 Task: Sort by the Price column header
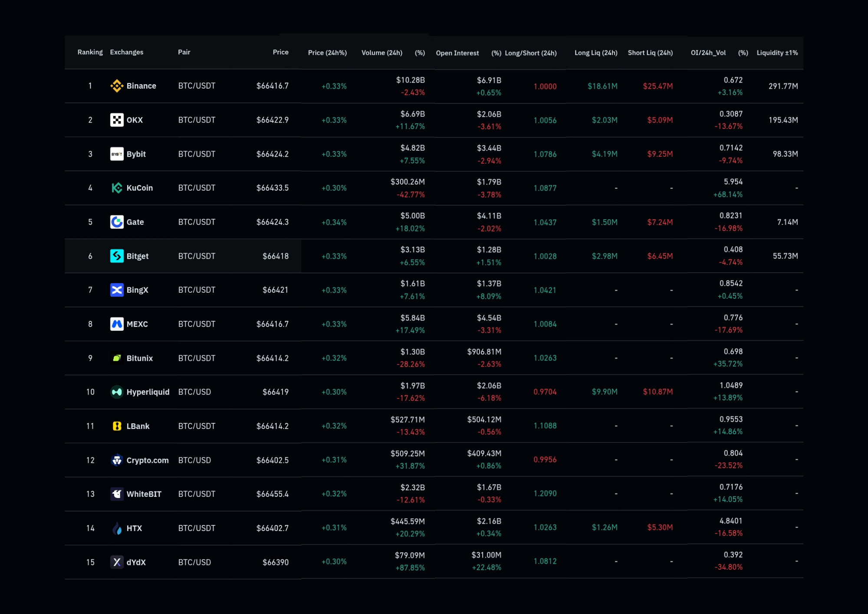tap(280, 52)
